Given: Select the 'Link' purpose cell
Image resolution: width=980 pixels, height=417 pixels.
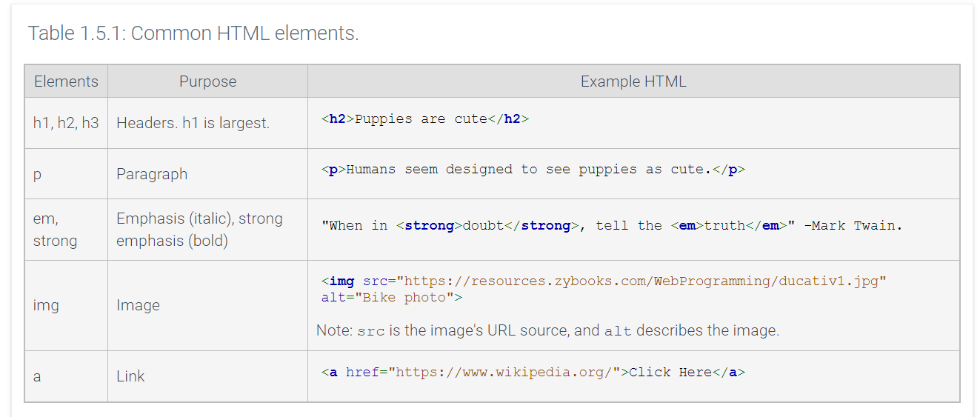Looking at the screenshot, I should tap(130, 376).
